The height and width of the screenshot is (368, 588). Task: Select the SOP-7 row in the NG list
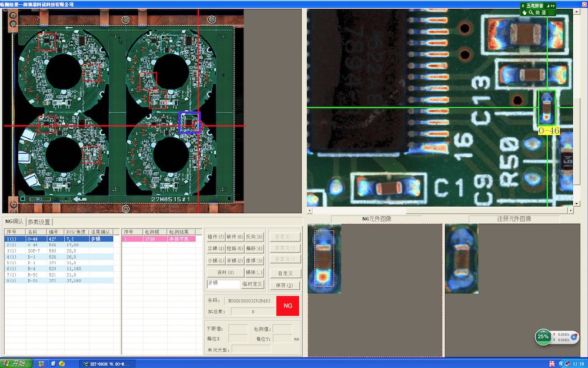[x=59, y=251]
